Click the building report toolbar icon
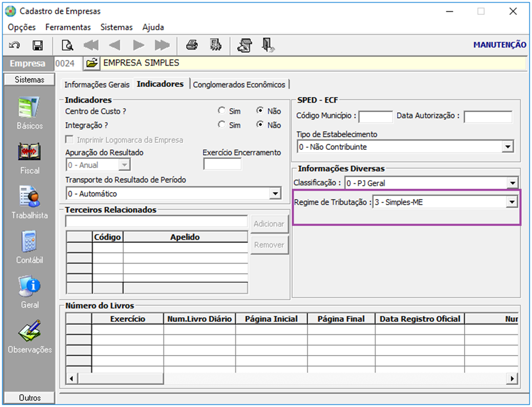532x407 pixels. pos(215,45)
